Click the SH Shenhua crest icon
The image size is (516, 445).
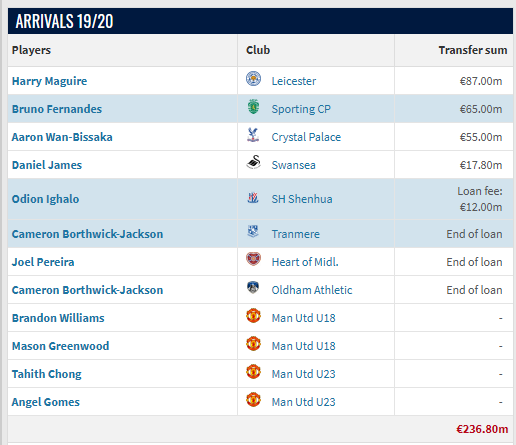click(x=253, y=197)
